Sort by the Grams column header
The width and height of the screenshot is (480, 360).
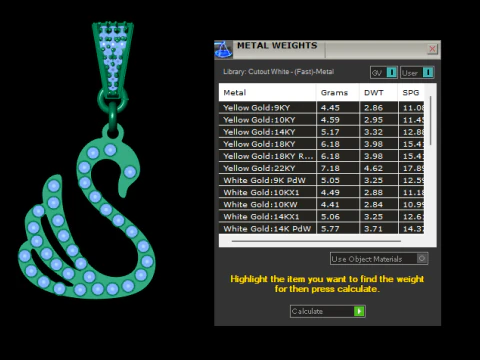click(338, 93)
